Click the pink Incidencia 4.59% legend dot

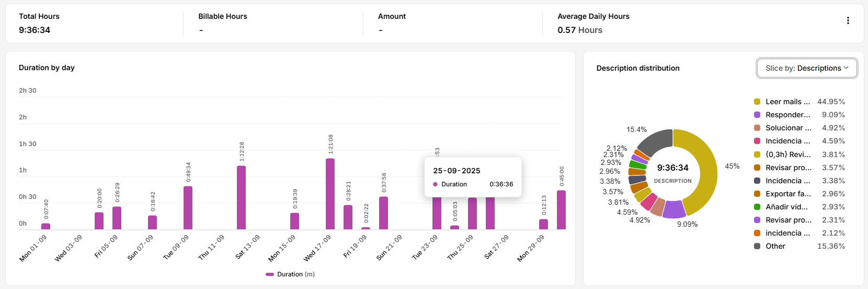tap(757, 141)
